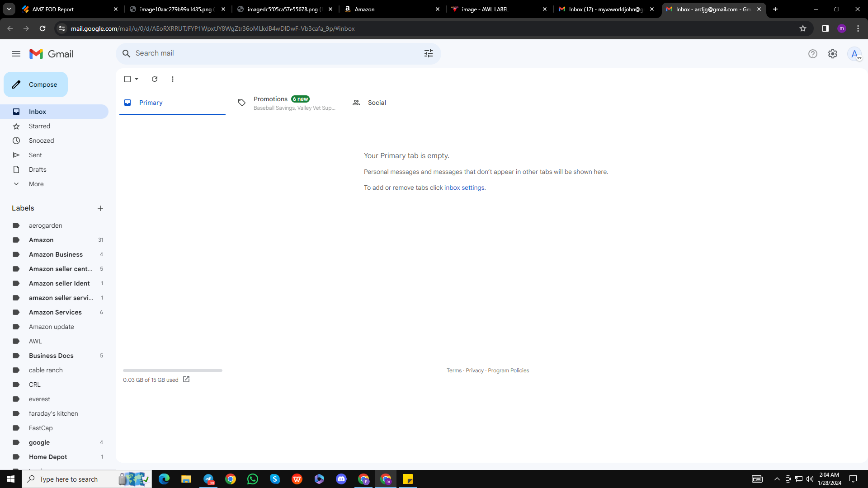868x488 pixels.
Task: Open a new browser tab
Action: pyautogui.click(x=775, y=9)
